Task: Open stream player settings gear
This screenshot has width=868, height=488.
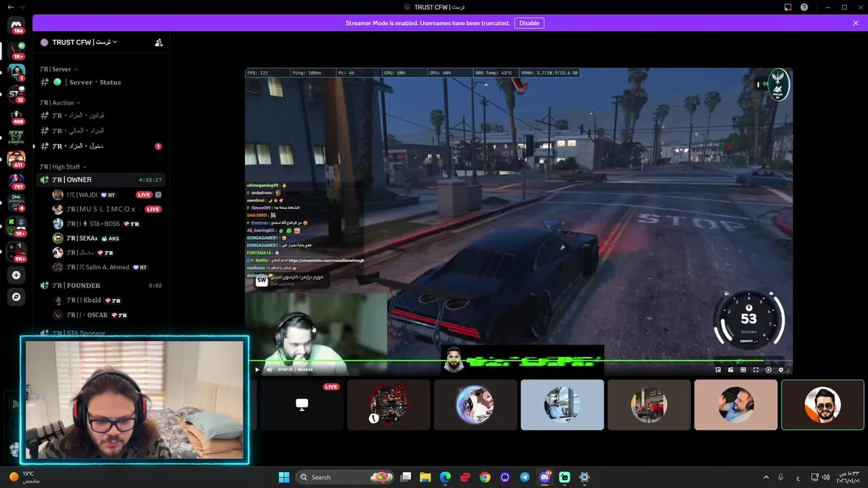Action: [x=781, y=369]
